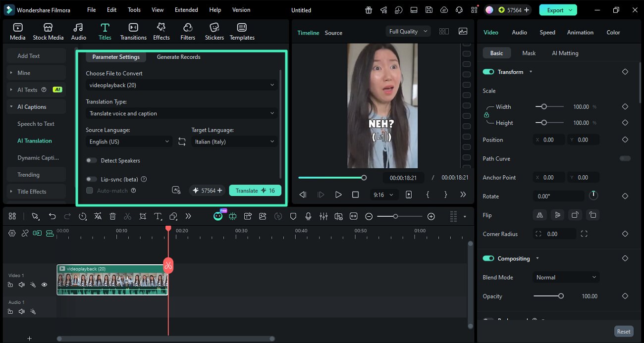The image size is (644, 343).
Task: Click the headset support icon
Action: (459, 10)
